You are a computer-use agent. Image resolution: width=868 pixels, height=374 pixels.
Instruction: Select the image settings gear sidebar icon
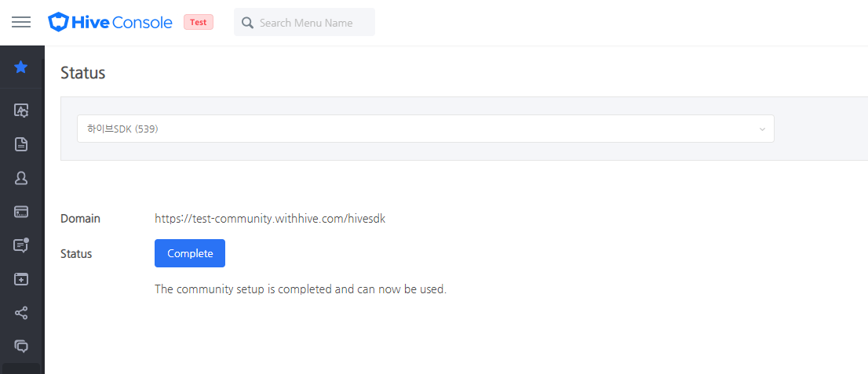21,111
